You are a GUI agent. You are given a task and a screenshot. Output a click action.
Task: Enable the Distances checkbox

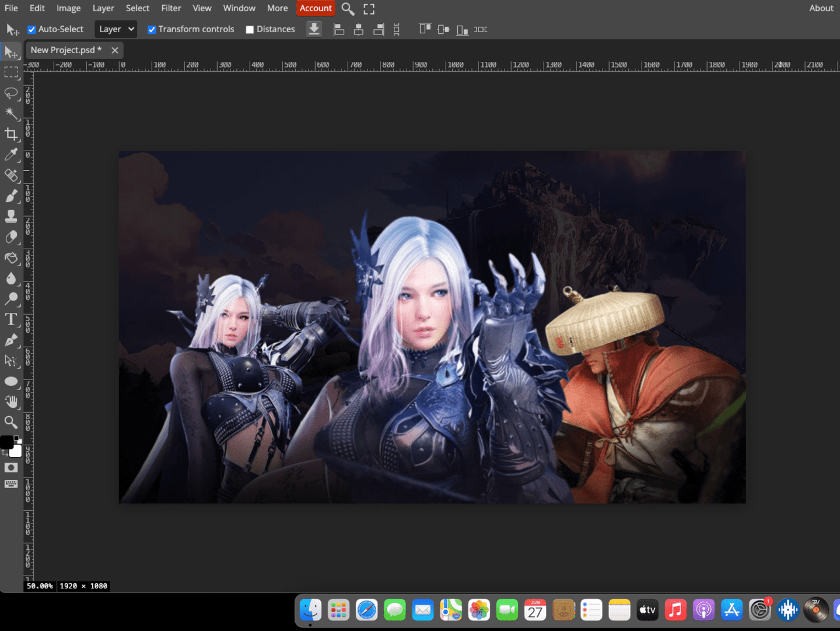(250, 30)
